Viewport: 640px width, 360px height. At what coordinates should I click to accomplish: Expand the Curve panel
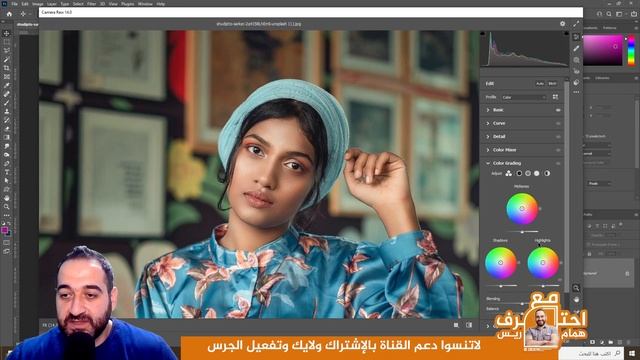[487, 123]
